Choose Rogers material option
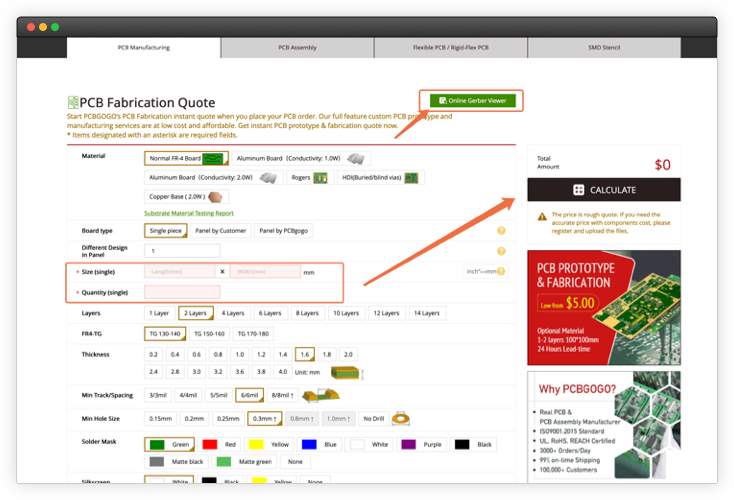Image resolution: width=734 pixels, height=500 pixels. coord(310,177)
